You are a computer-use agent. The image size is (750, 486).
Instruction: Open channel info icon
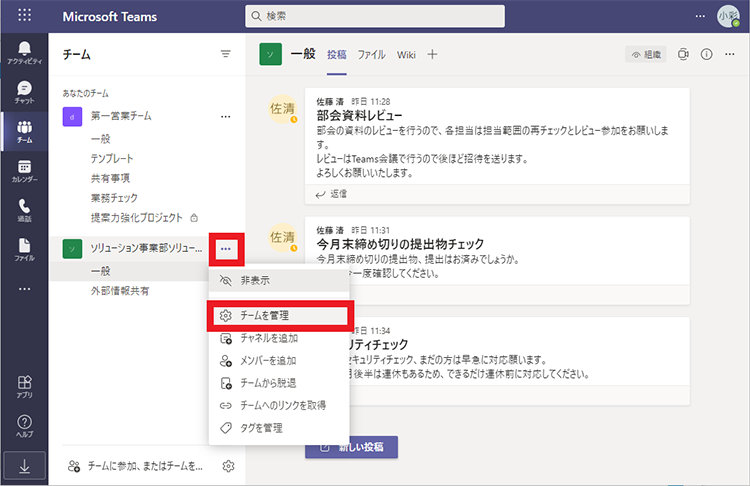point(706,55)
